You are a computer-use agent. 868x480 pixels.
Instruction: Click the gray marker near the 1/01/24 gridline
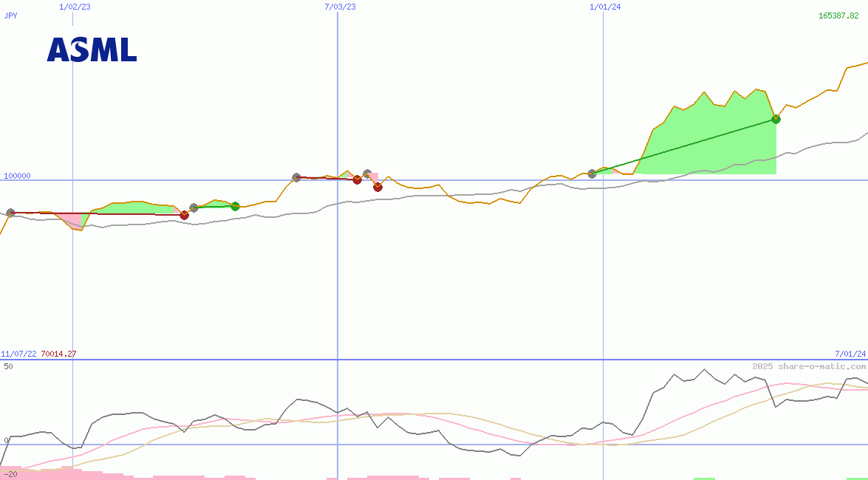[592, 175]
